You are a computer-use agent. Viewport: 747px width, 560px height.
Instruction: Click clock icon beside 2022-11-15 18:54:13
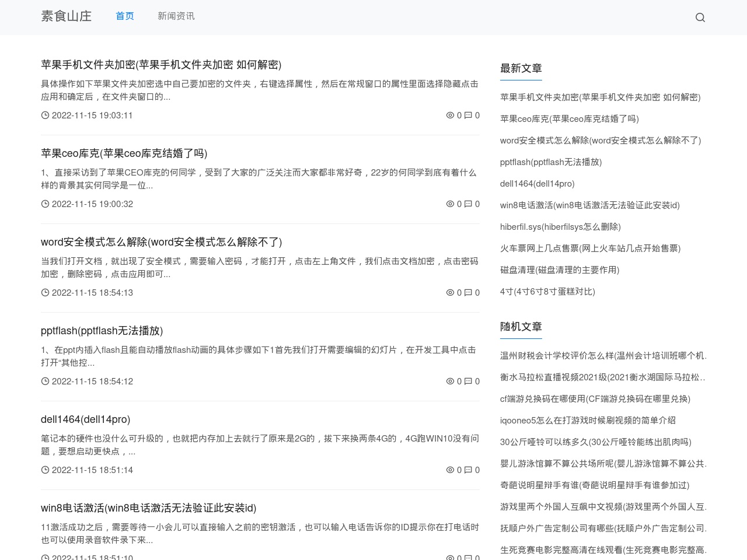[45, 293]
